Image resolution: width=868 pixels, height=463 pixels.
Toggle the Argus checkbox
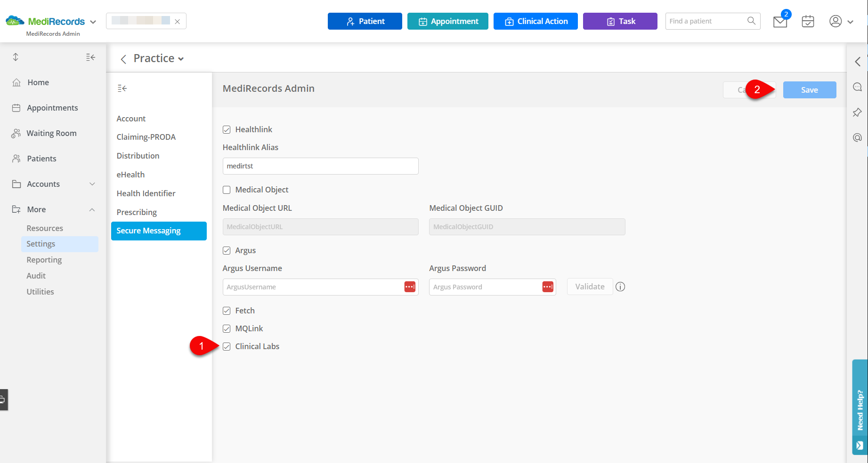[x=227, y=250]
